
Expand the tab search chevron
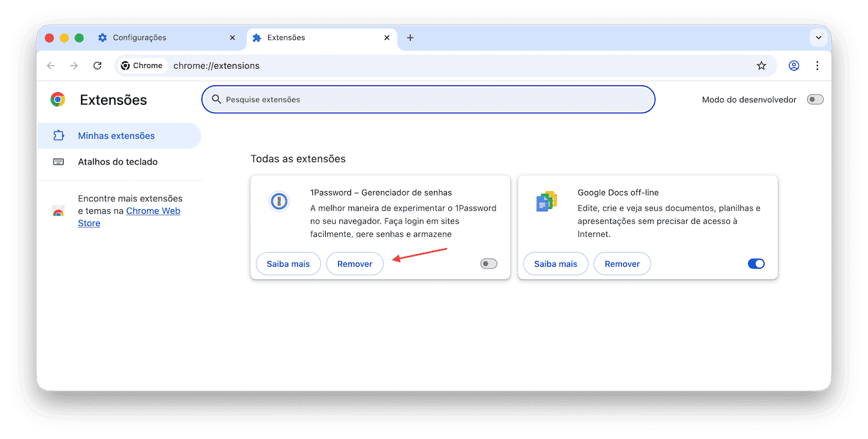pos(819,38)
